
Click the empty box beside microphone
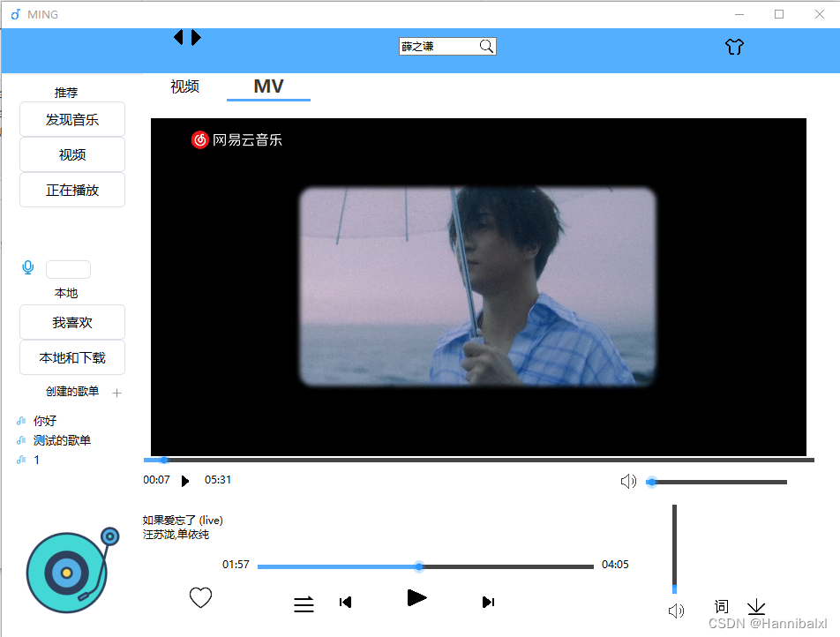69,269
